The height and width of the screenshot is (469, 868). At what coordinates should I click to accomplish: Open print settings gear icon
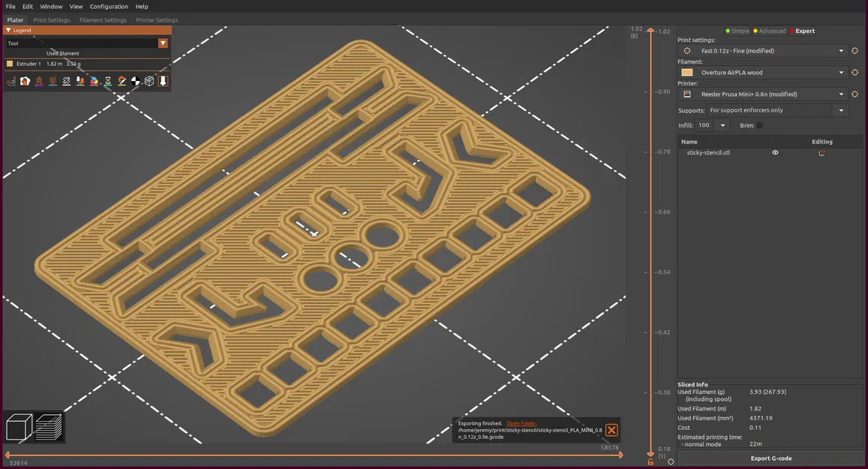tap(854, 51)
